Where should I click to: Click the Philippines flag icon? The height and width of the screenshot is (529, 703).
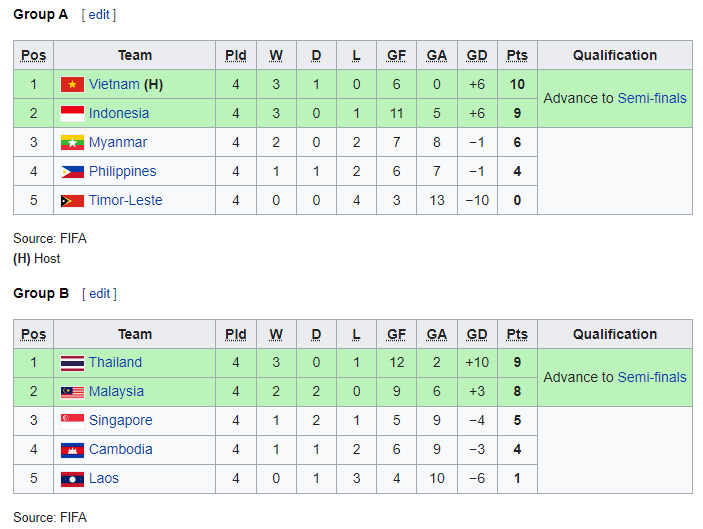(72, 171)
